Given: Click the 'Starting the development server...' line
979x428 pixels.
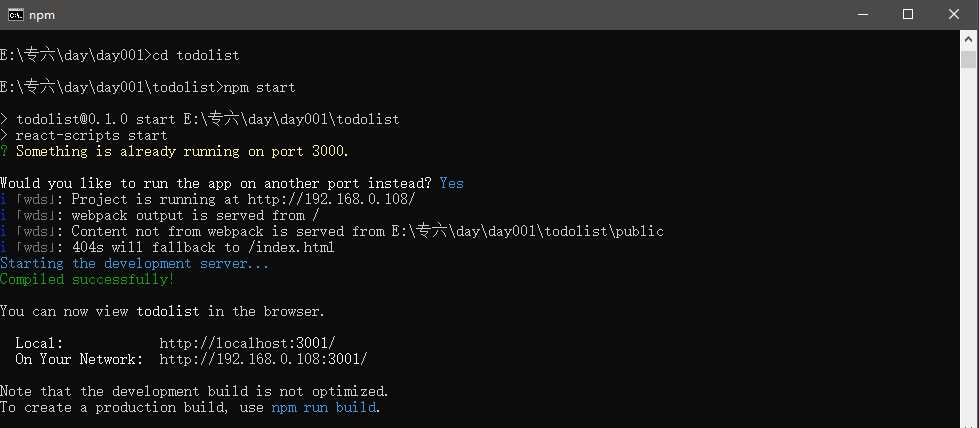Looking at the screenshot, I should [135, 264].
